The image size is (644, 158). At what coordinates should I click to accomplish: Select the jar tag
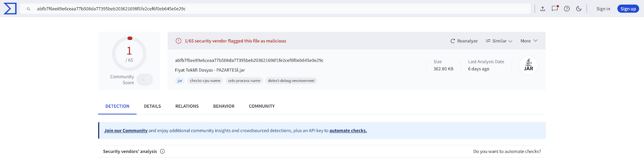180,81
